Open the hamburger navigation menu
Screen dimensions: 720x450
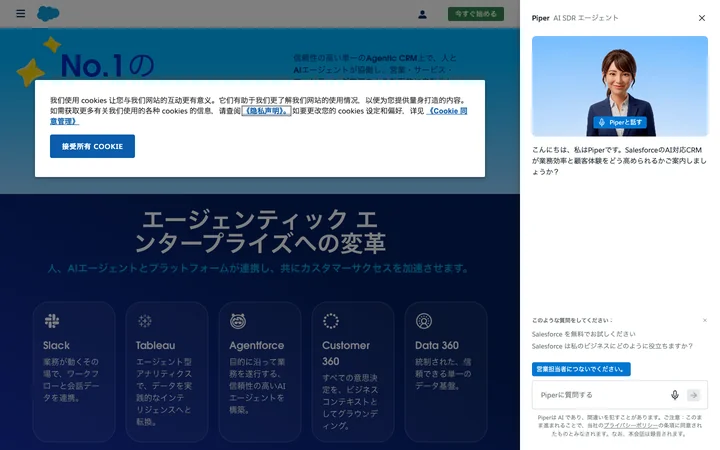coord(21,14)
